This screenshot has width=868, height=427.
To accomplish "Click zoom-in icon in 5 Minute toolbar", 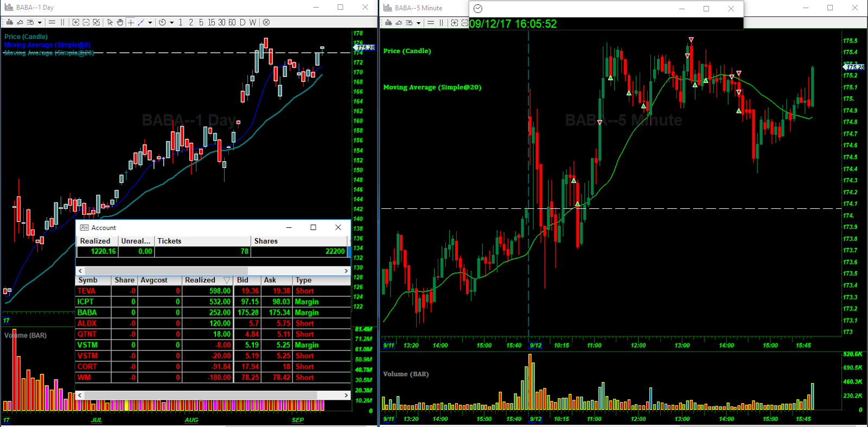I will tap(455, 23).
